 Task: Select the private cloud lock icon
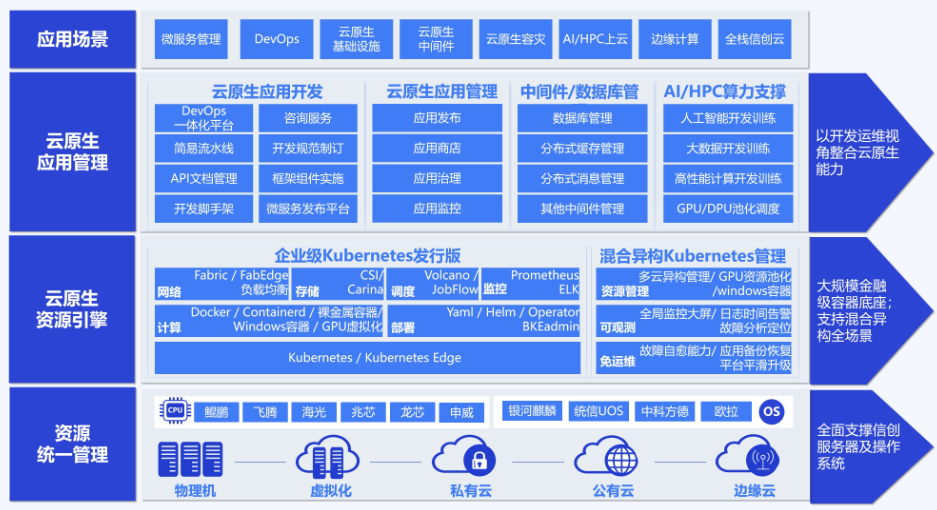coord(464,458)
